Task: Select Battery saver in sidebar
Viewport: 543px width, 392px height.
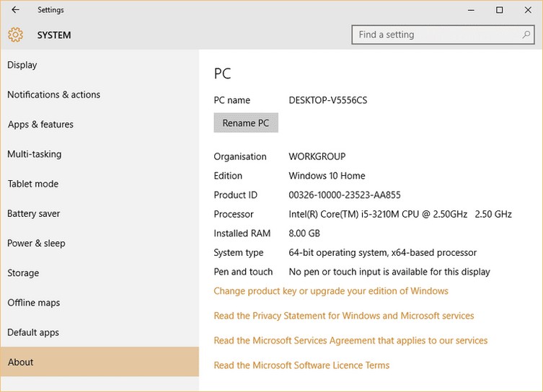Action: [x=100, y=214]
